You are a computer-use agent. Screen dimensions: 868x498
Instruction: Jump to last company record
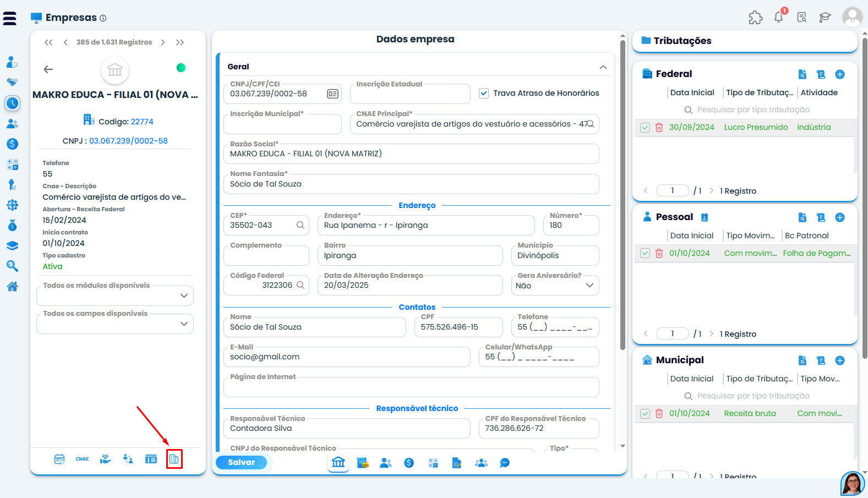tap(180, 42)
